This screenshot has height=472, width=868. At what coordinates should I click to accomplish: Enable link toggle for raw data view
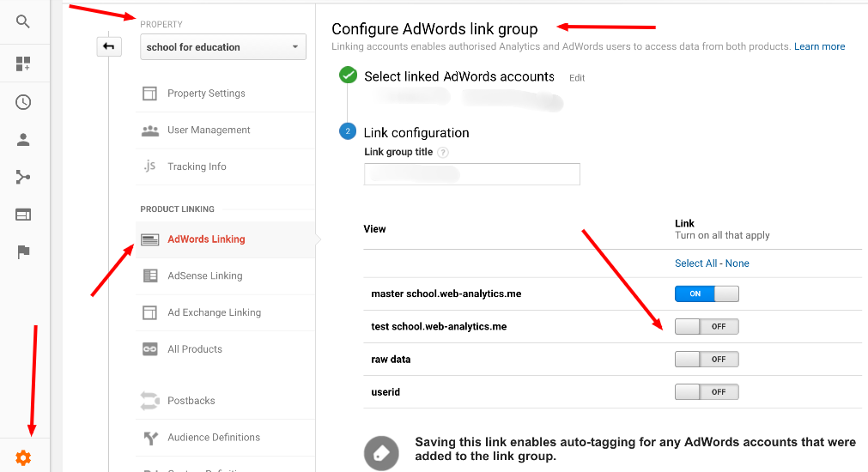pos(707,359)
